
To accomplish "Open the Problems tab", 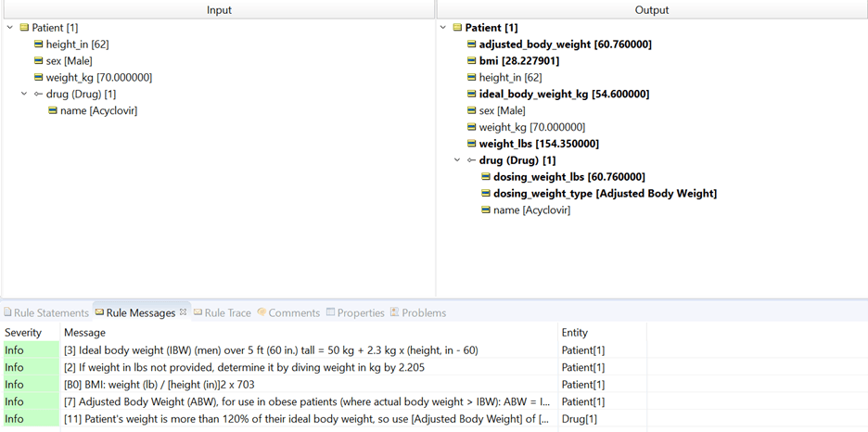I will (x=418, y=313).
